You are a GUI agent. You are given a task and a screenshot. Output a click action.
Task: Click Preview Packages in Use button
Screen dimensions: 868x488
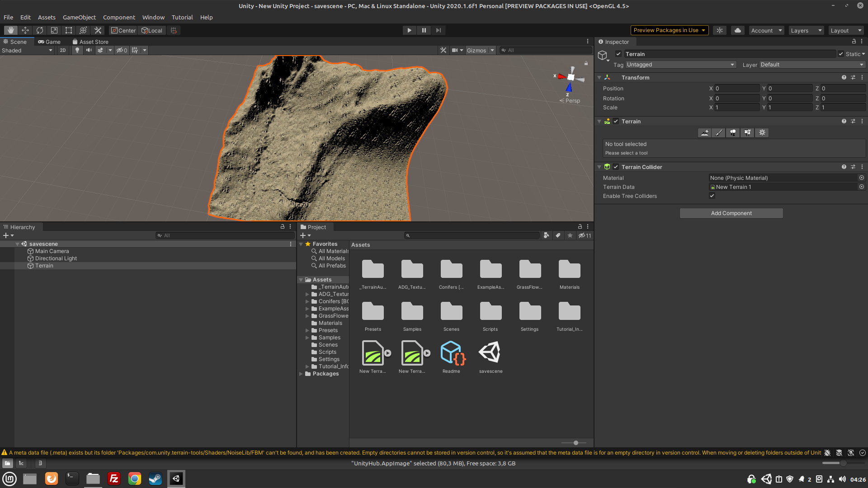[x=669, y=30]
